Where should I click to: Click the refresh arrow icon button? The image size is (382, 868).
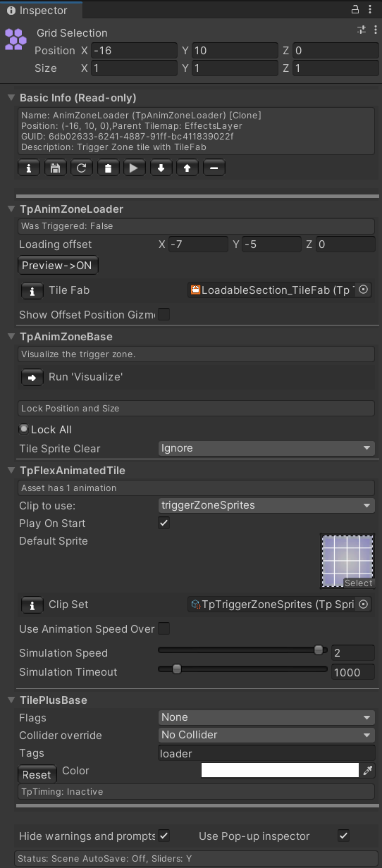click(82, 168)
